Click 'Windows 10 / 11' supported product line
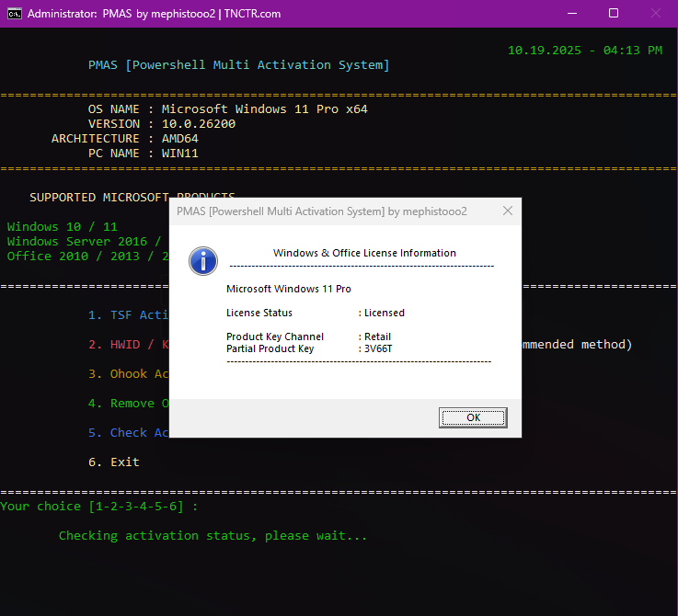Screen dimensions: 678x616 pyautogui.click(x=63, y=227)
